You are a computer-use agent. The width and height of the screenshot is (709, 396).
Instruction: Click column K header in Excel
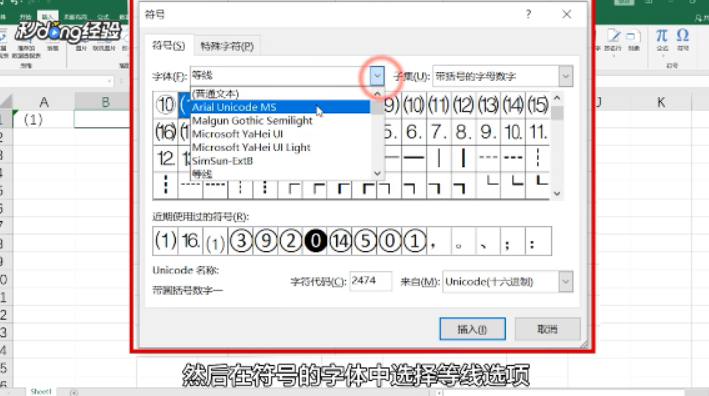(661, 102)
